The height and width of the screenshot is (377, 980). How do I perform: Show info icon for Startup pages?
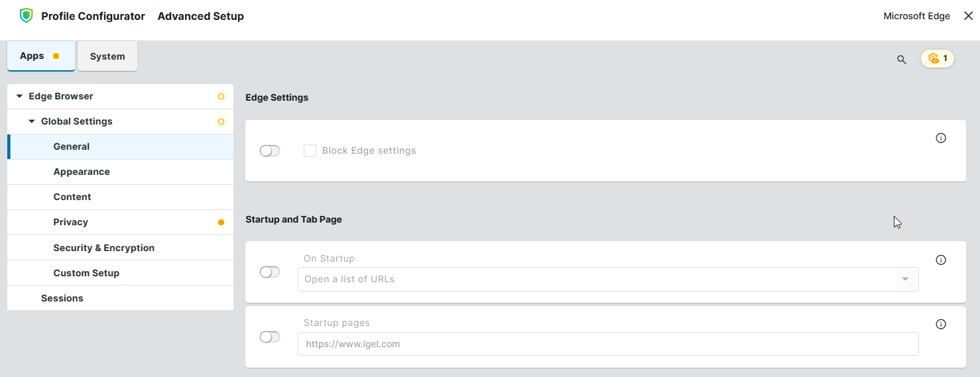click(x=940, y=325)
